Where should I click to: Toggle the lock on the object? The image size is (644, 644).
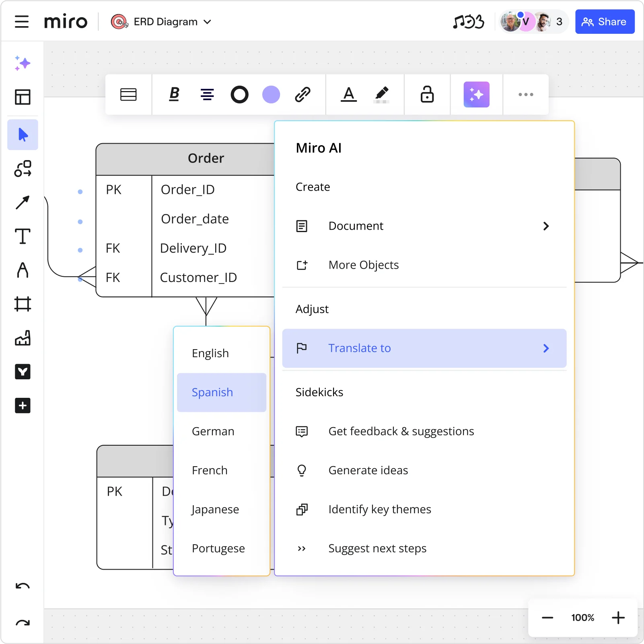click(427, 95)
